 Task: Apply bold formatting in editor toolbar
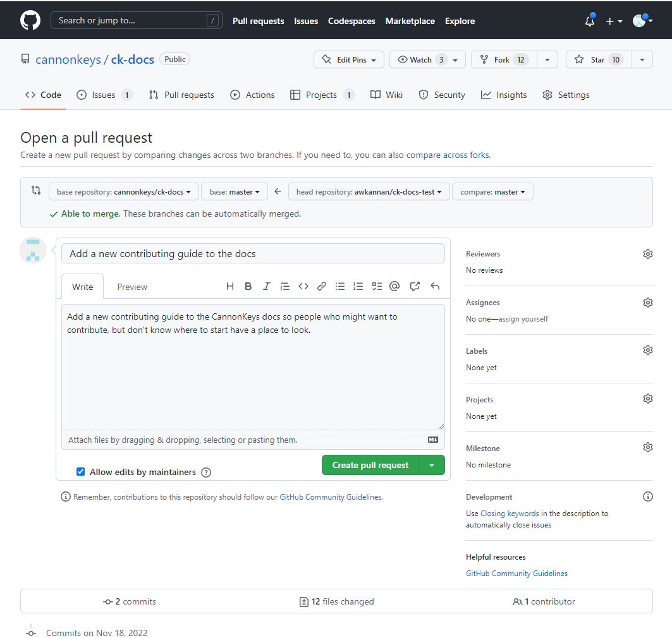tap(248, 286)
